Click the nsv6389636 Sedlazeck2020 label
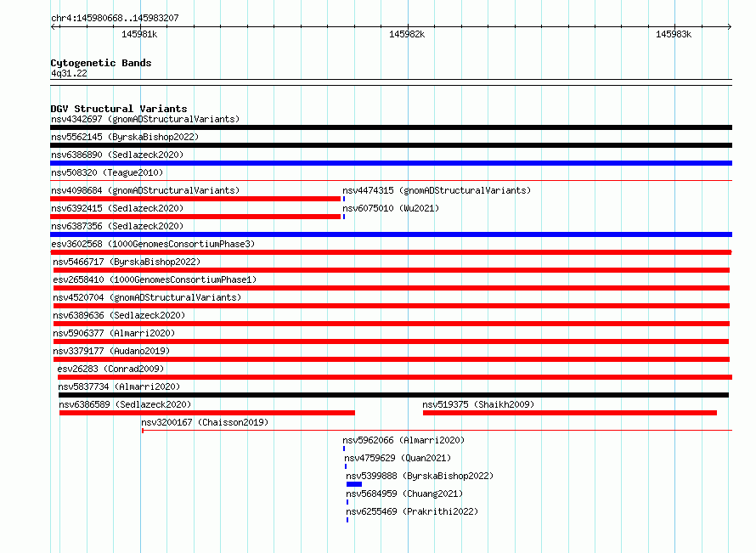The image size is (756, 553). (x=119, y=315)
